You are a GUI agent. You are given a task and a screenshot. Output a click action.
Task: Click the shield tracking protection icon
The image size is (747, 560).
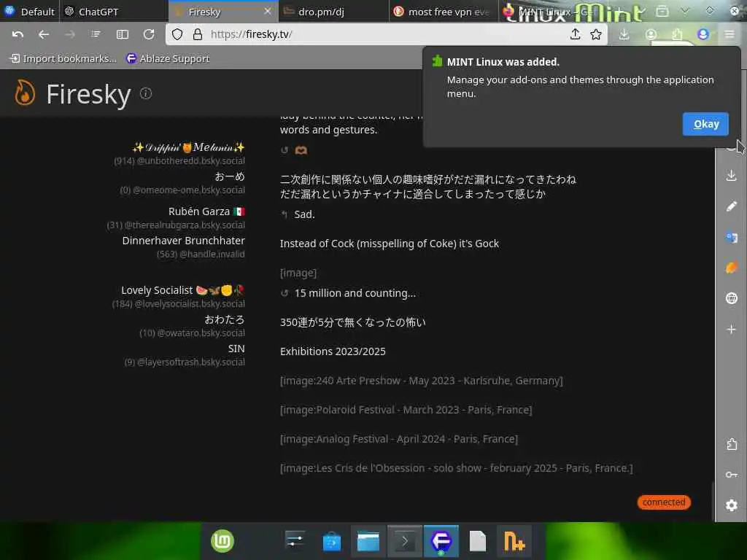pos(177,34)
